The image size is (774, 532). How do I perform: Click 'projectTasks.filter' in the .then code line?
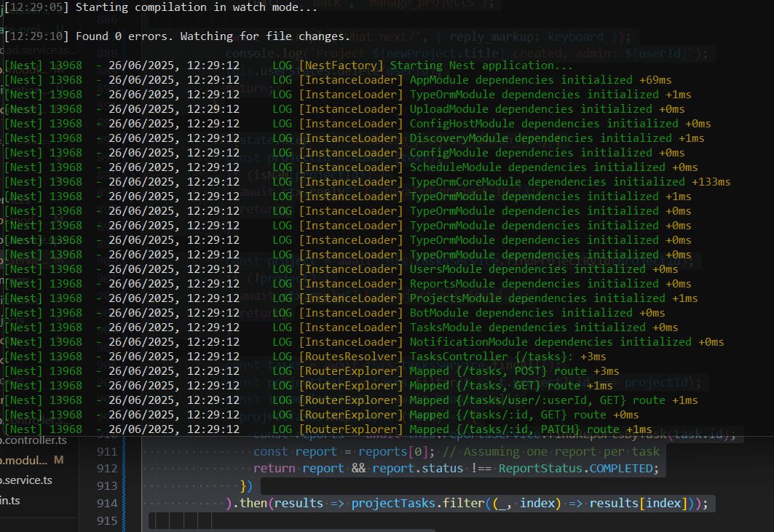tap(418, 504)
